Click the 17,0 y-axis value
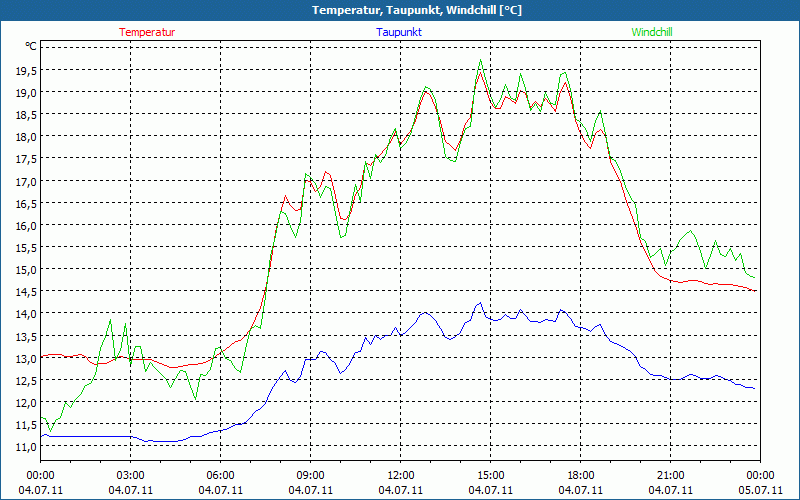This screenshot has width=800, height=500. pos(26,181)
